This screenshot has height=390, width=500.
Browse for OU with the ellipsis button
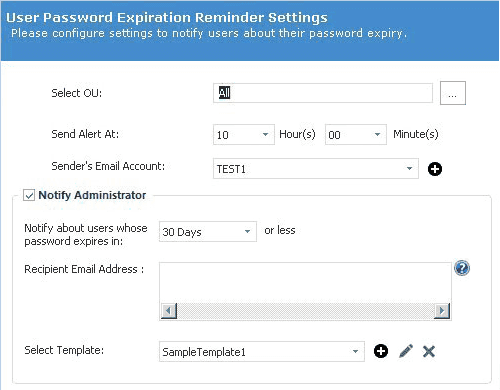coord(453,93)
